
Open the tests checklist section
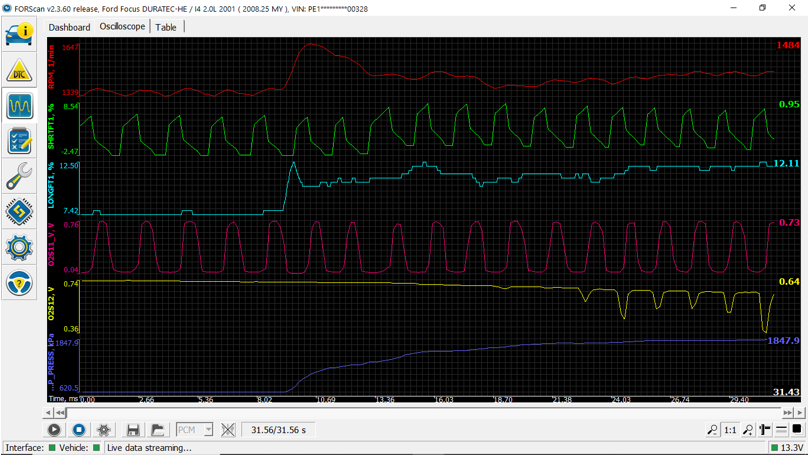19,141
